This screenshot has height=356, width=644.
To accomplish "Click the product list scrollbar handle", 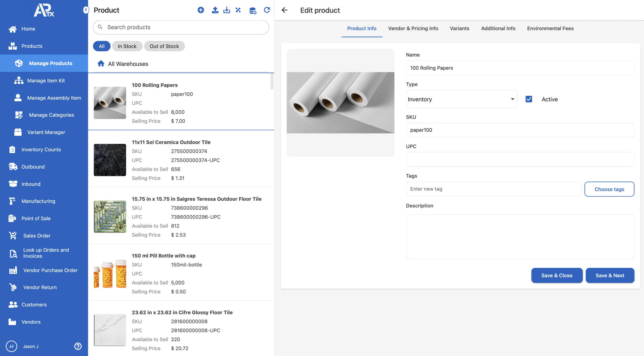I will (272, 81).
